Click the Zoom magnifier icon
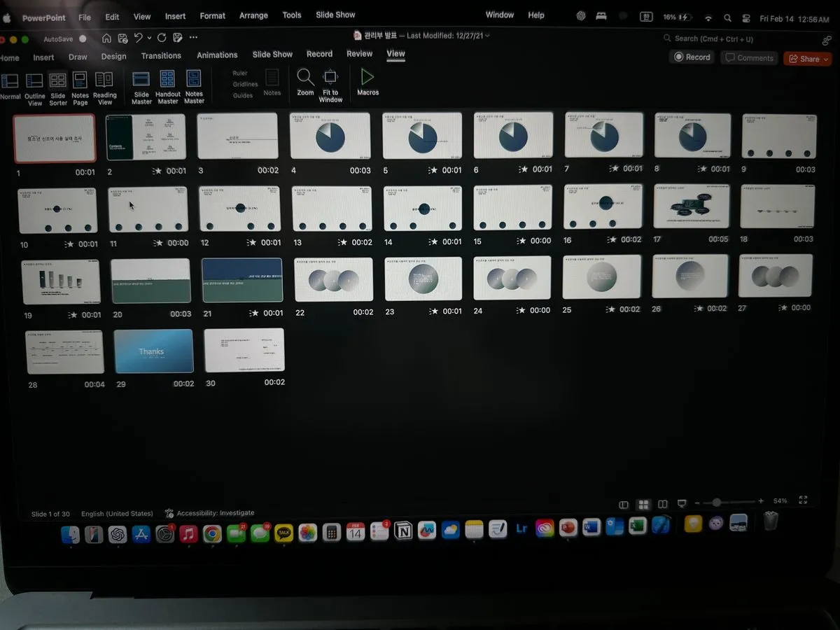Screen dimensions: 840x630 (305, 78)
